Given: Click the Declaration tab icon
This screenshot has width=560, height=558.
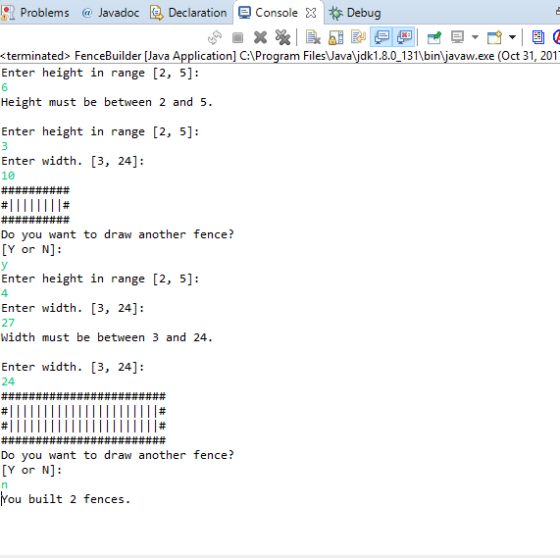Looking at the screenshot, I should (157, 13).
